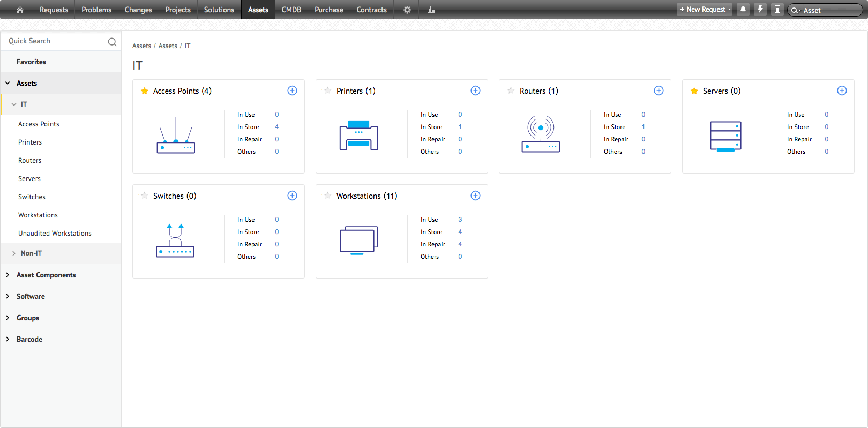Expand the Software section in sidebar
The height and width of the screenshot is (428, 868).
pos(8,296)
